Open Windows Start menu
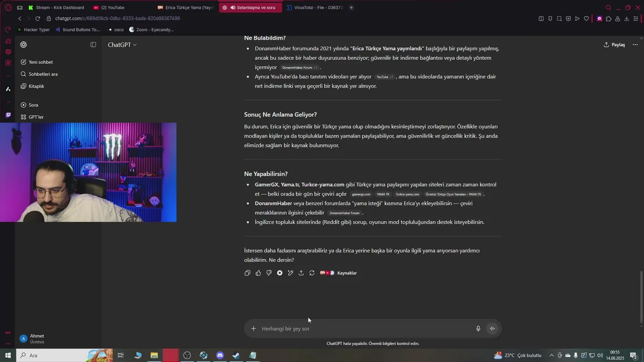644x362 pixels. pos(8,355)
